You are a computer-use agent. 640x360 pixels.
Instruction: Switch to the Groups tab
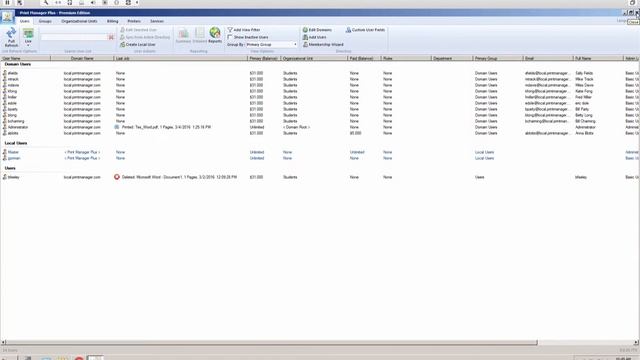pos(45,21)
